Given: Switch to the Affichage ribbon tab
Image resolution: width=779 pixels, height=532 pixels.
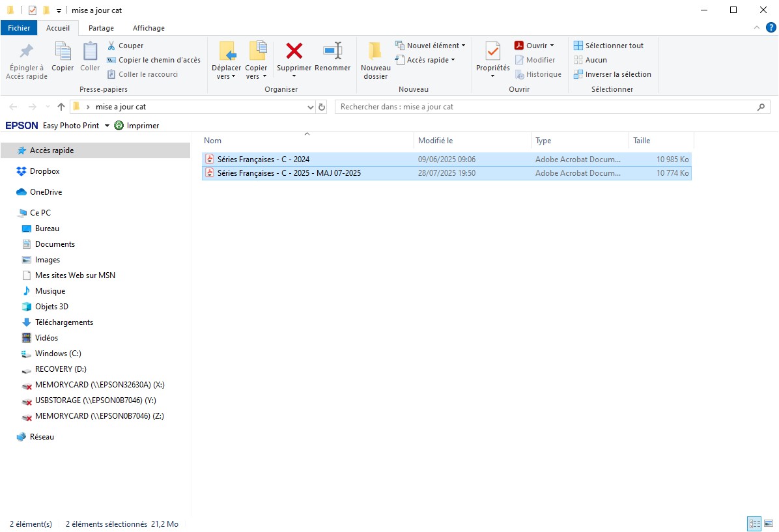Looking at the screenshot, I should [149, 28].
